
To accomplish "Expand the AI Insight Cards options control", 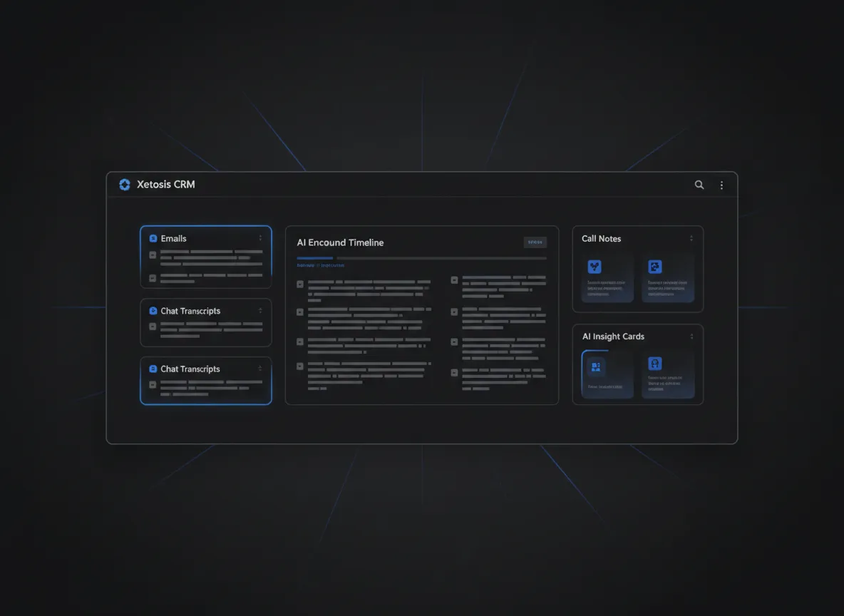I will tap(691, 336).
